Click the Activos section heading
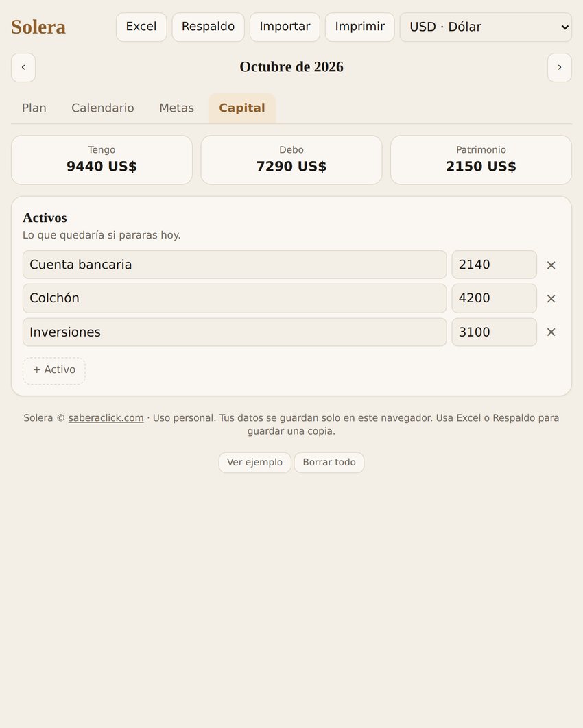The image size is (583, 728). (45, 218)
